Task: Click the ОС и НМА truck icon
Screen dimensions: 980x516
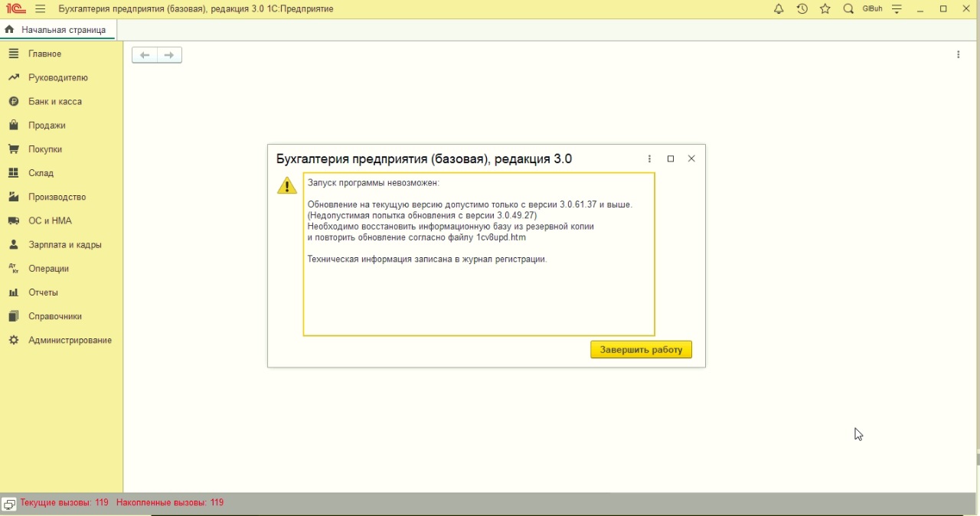Action: 13,220
